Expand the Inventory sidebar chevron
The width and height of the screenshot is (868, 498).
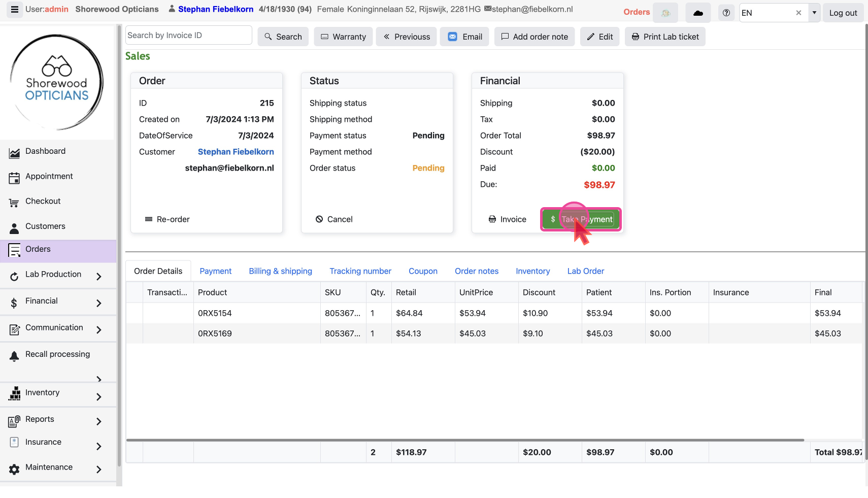99,397
